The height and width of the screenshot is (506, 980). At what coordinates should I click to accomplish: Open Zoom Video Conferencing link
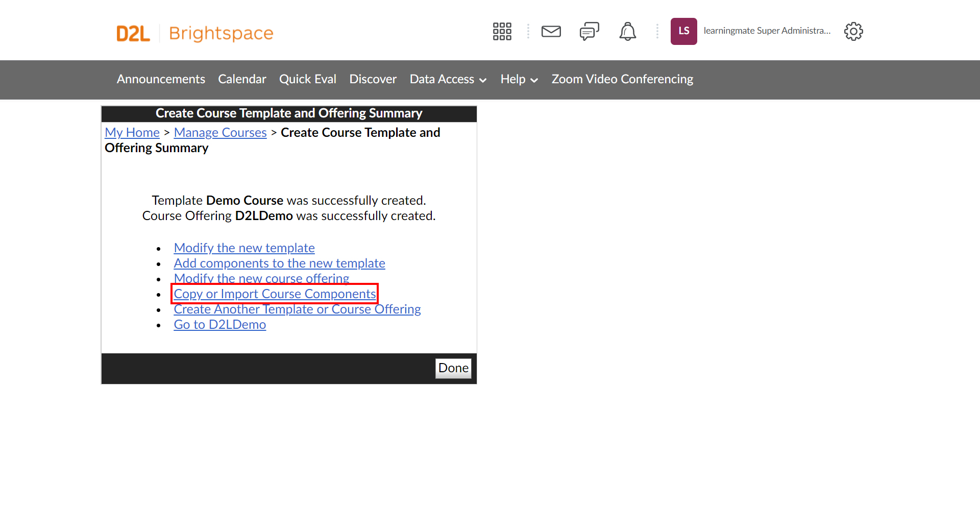click(x=622, y=79)
